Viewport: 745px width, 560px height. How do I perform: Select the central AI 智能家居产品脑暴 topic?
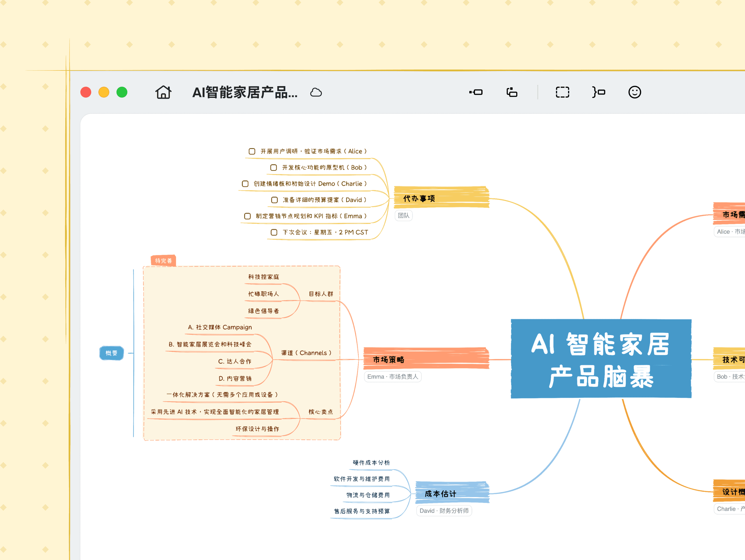[x=601, y=359]
